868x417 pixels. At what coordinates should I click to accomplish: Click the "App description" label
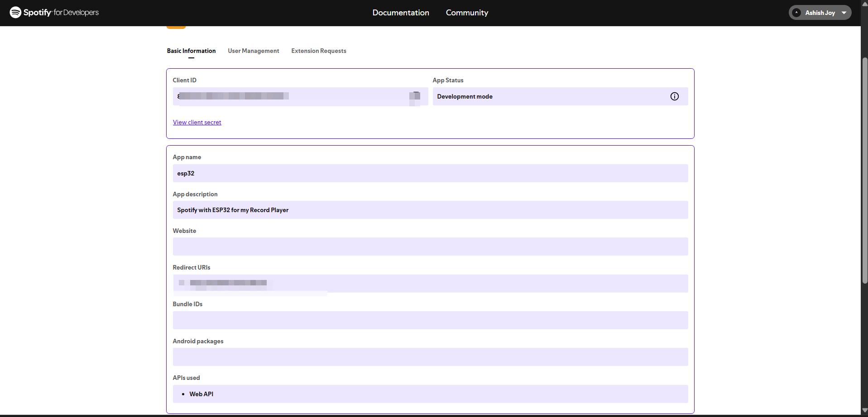coord(195,194)
